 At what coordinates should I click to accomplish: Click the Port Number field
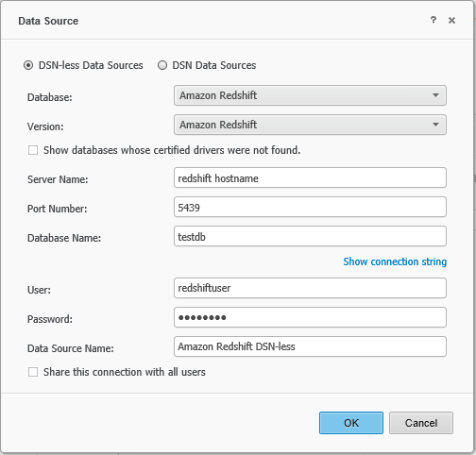point(310,207)
